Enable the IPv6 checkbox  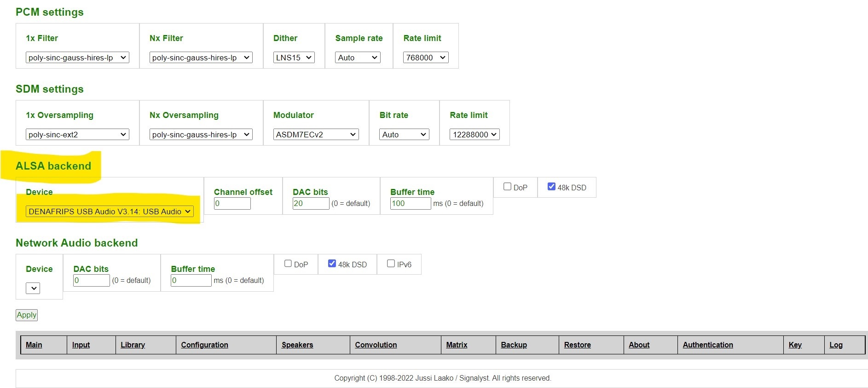click(x=391, y=264)
